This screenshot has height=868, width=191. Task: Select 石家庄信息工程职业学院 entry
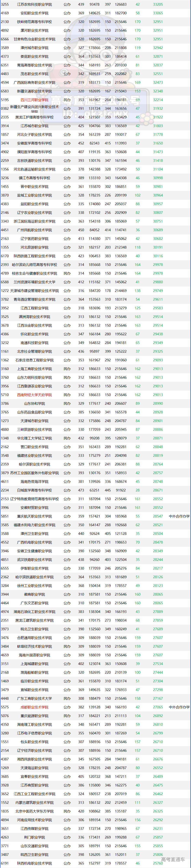[35, 360]
